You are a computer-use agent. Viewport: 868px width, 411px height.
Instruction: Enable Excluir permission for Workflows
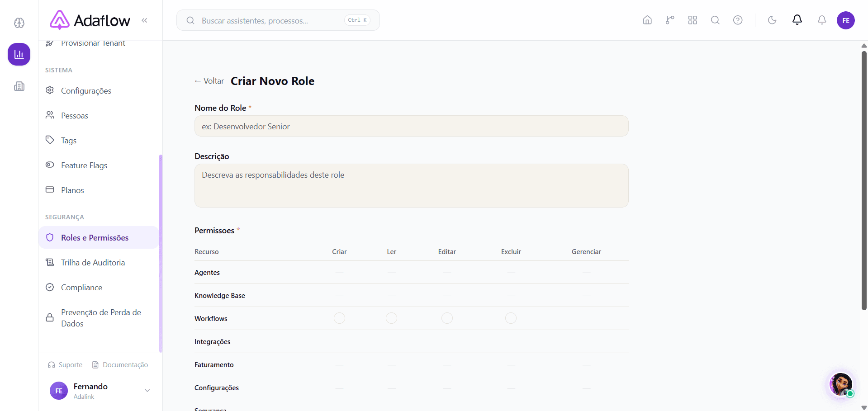[511, 318]
